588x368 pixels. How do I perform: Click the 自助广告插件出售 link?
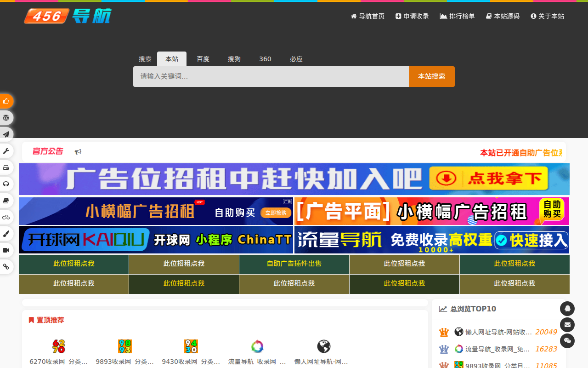tap(294, 264)
